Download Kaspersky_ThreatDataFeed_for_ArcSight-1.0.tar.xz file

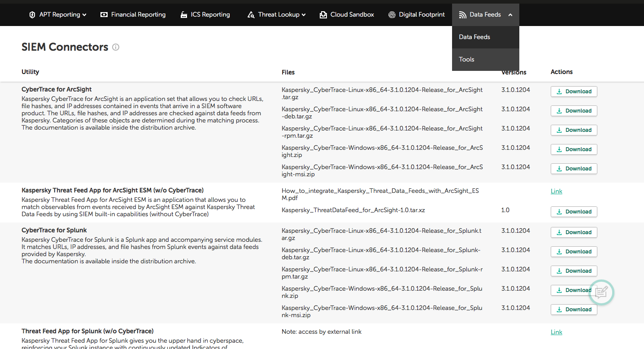tap(574, 212)
